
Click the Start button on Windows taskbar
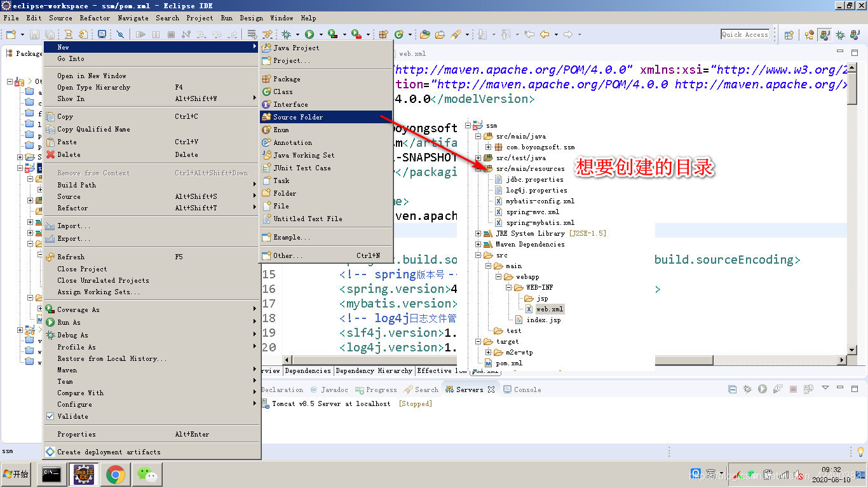click(16, 474)
